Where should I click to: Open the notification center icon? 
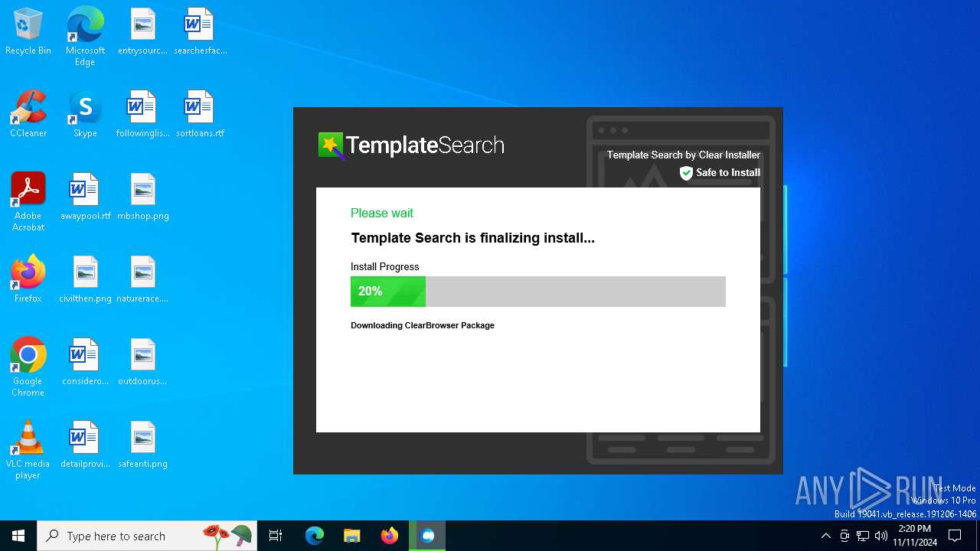pos(955,536)
